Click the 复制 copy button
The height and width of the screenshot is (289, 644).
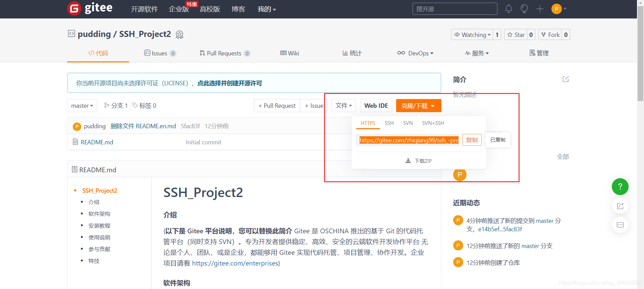click(472, 140)
